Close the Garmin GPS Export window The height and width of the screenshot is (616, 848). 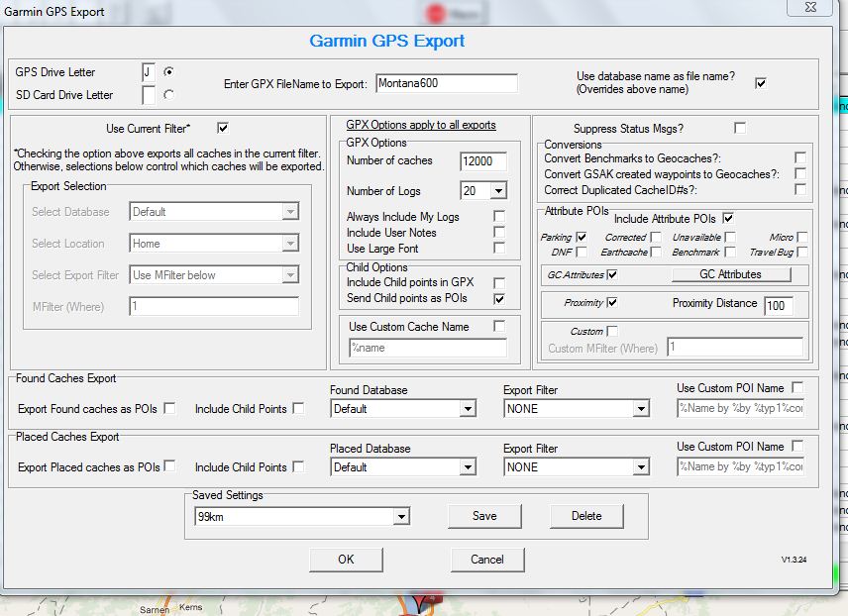point(810,8)
